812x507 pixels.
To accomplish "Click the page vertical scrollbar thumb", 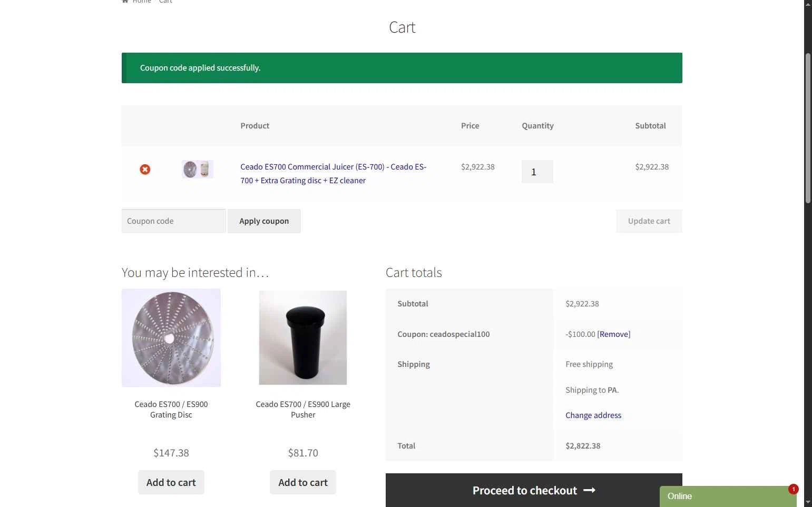I will 808,128.
